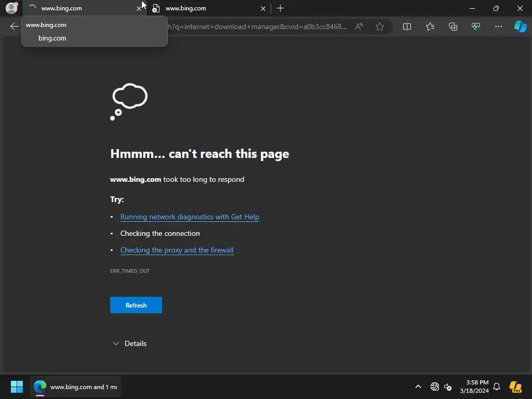The width and height of the screenshot is (532, 399).
Task: Restore down the Edge window
Action: [496, 8]
